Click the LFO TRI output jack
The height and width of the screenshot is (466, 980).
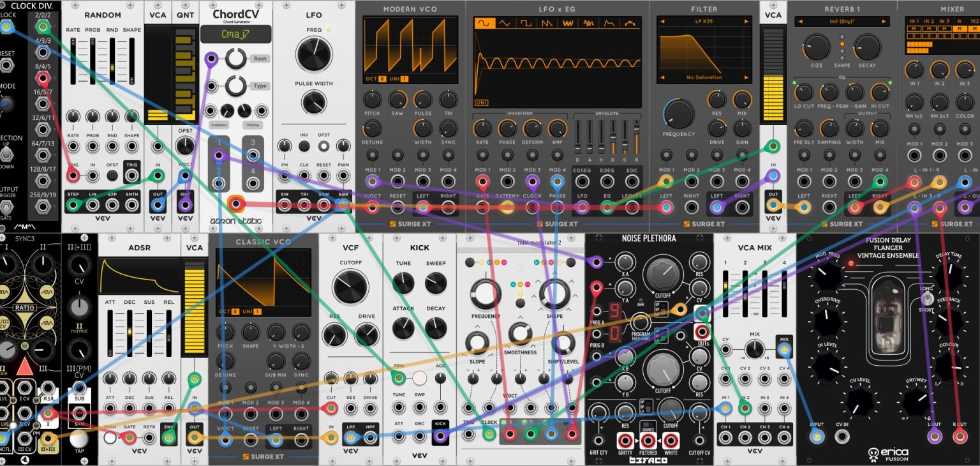pyautogui.click(x=304, y=206)
